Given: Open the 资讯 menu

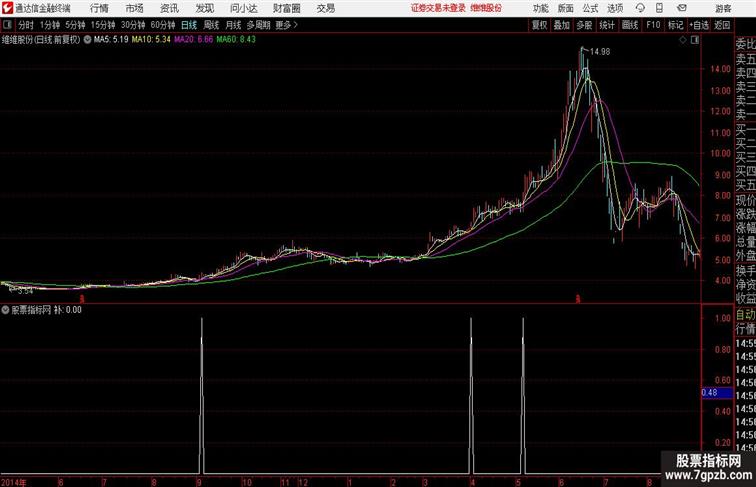Looking at the screenshot, I should [169, 8].
